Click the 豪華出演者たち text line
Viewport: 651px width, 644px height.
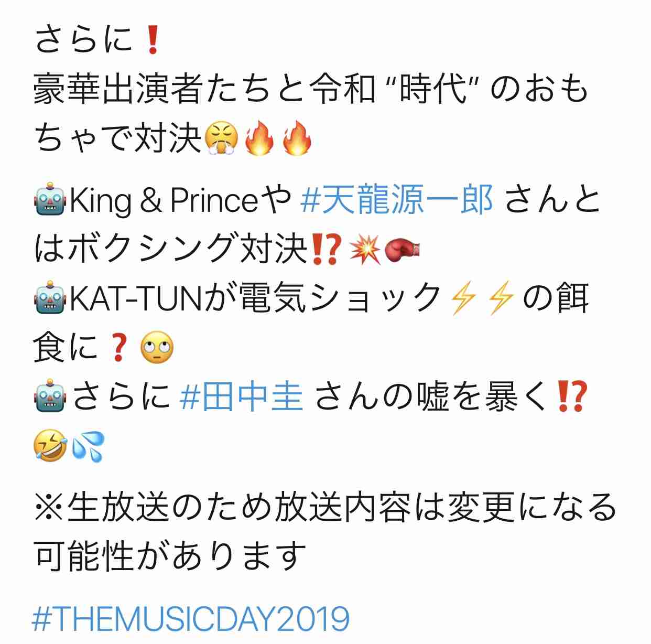click(x=310, y=90)
